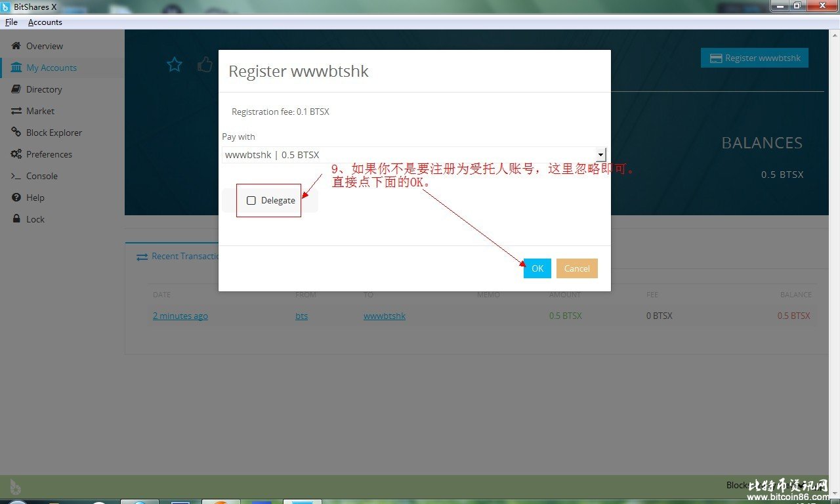Click the Help question mark icon
The image size is (840, 504).
[16, 198]
